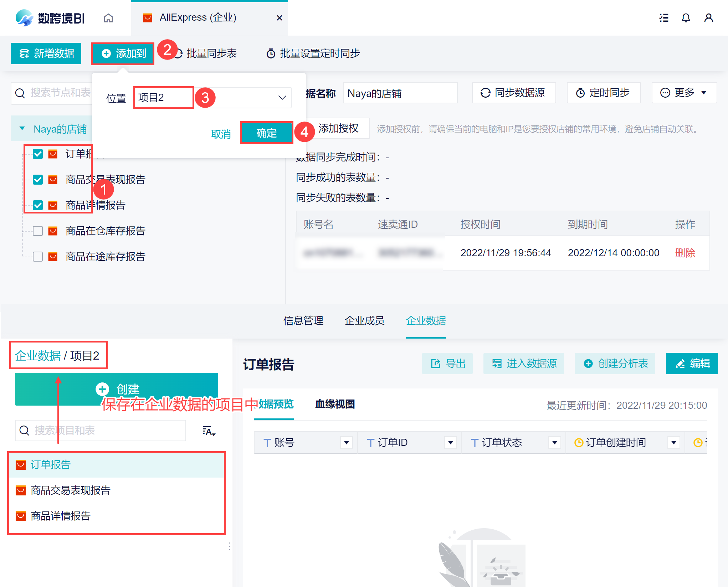Click the 编辑 button
This screenshot has height=587, width=728.
[692, 364]
